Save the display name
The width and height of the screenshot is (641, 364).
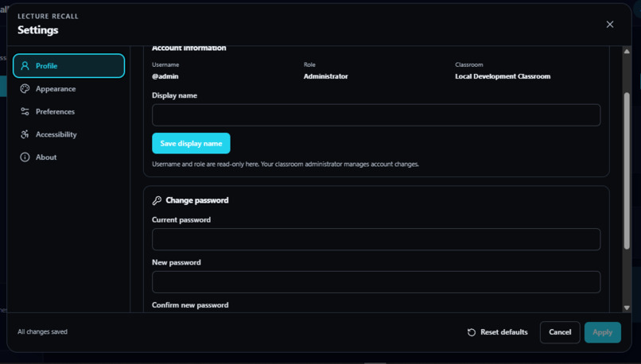point(191,143)
